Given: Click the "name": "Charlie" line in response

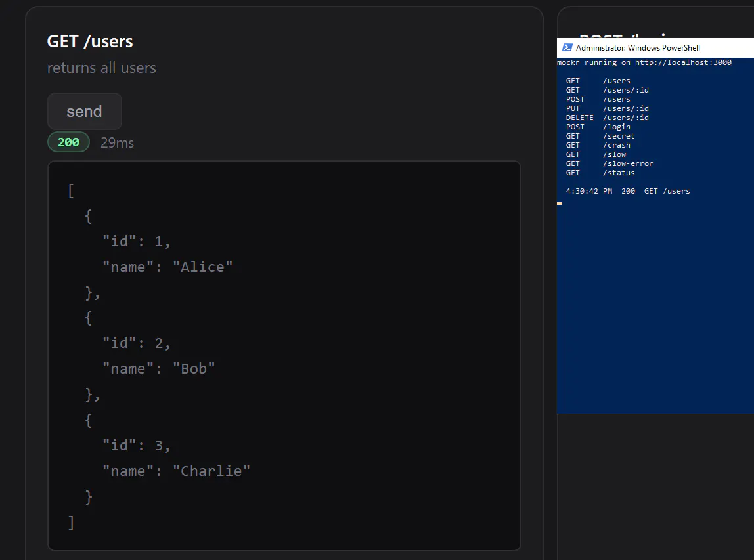Looking at the screenshot, I should point(176,471).
